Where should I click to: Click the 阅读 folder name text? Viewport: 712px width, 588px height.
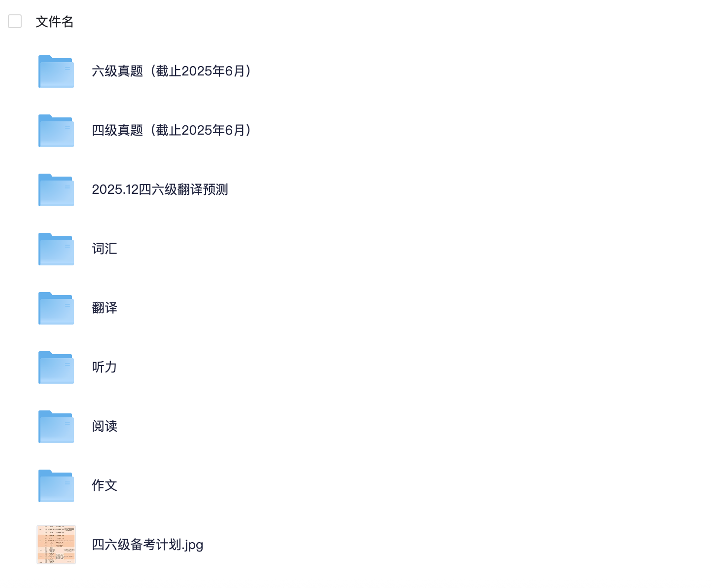[105, 426]
